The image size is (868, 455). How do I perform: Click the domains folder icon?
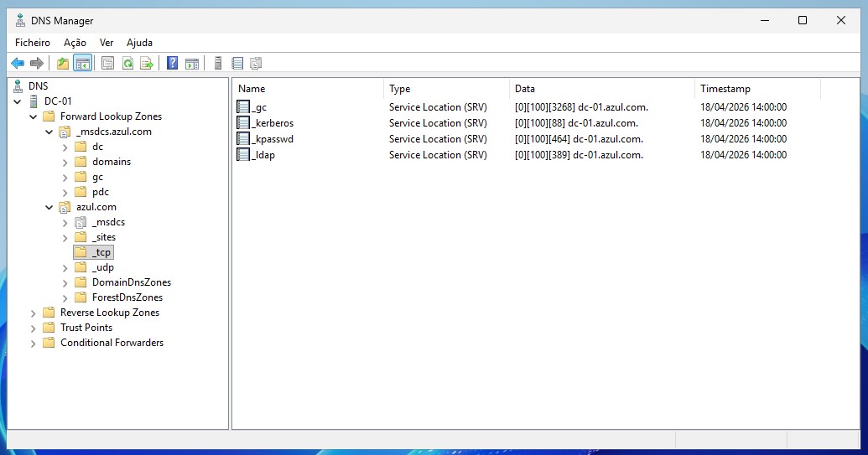[x=81, y=162]
